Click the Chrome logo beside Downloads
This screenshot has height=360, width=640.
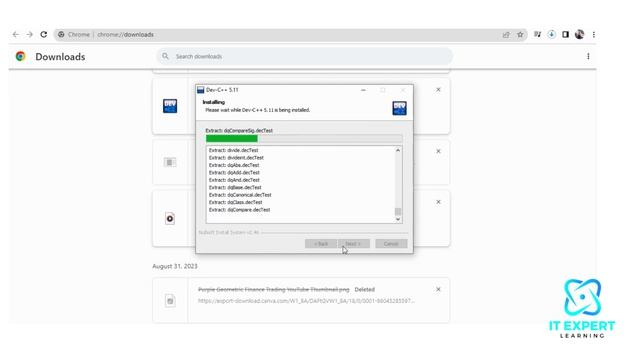tap(20, 56)
